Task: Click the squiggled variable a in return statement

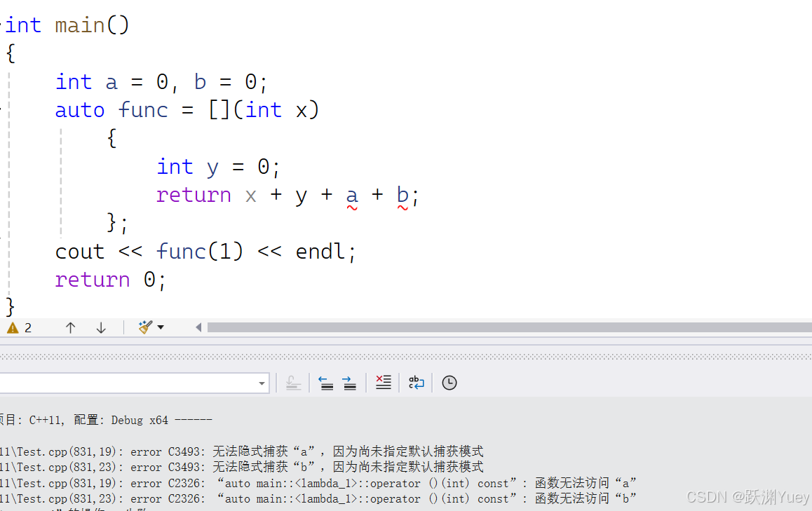Action: point(352,196)
